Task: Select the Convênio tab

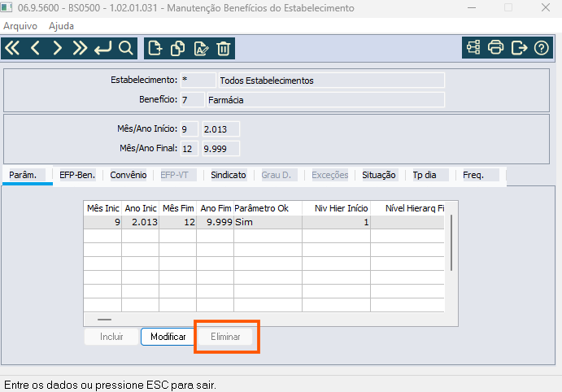Action: coord(129,175)
